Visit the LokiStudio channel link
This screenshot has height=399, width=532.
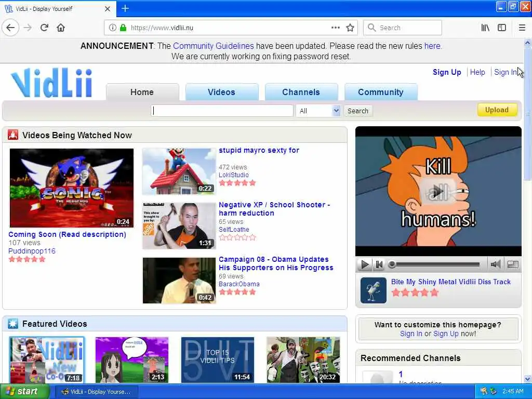tap(233, 175)
